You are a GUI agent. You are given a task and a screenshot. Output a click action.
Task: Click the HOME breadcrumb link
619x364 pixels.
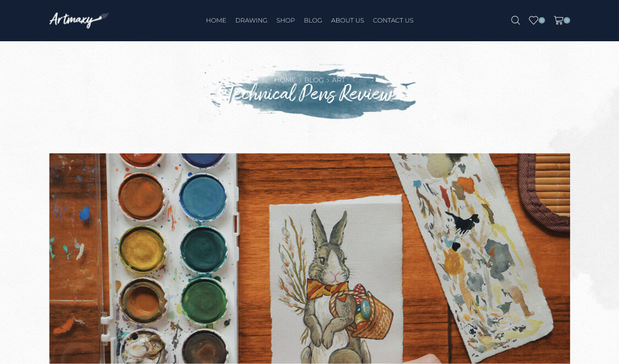point(284,80)
